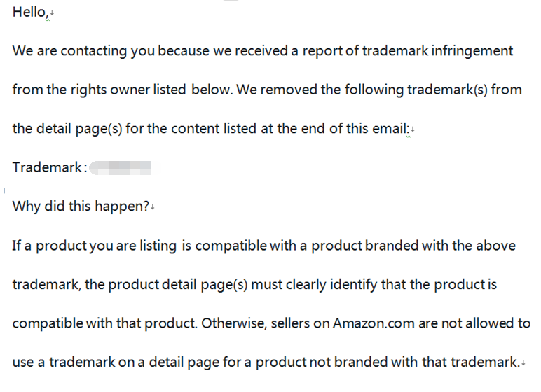Click the heading 'Why did this happen?'
This screenshot has height=392, width=541.
click(x=81, y=206)
